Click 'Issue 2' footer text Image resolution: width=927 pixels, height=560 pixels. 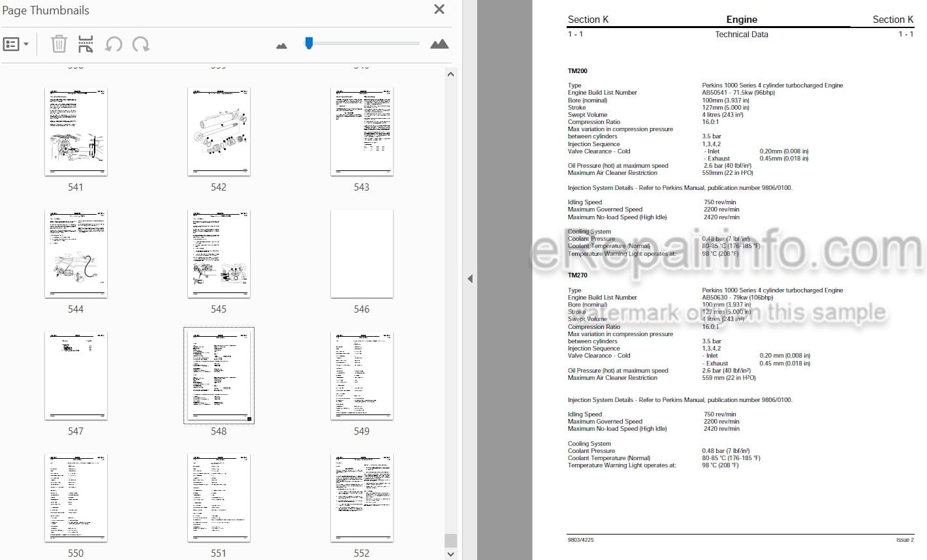point(905,540)
